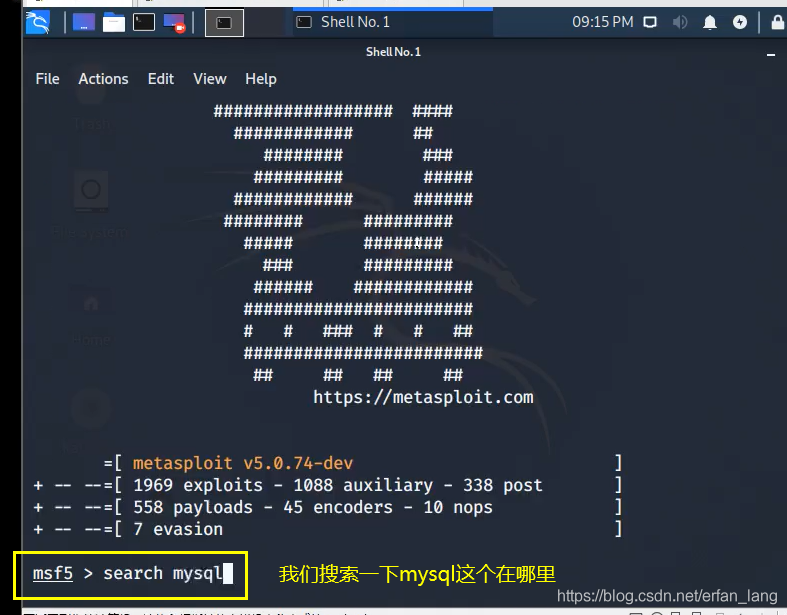Open the Kali dragon applications menu
The height and width of the screenshot is (615, 787).
tap(38, 23)
